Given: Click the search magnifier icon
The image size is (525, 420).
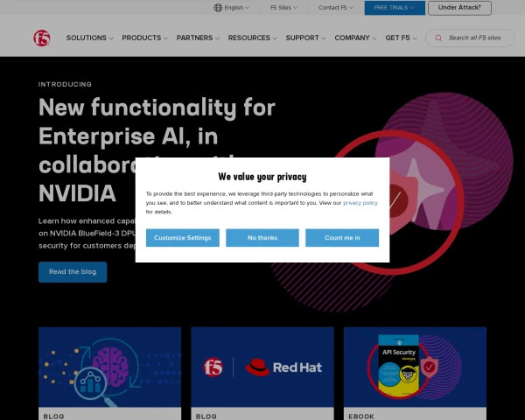Looking at the screenshot, I should coord(438,38).
